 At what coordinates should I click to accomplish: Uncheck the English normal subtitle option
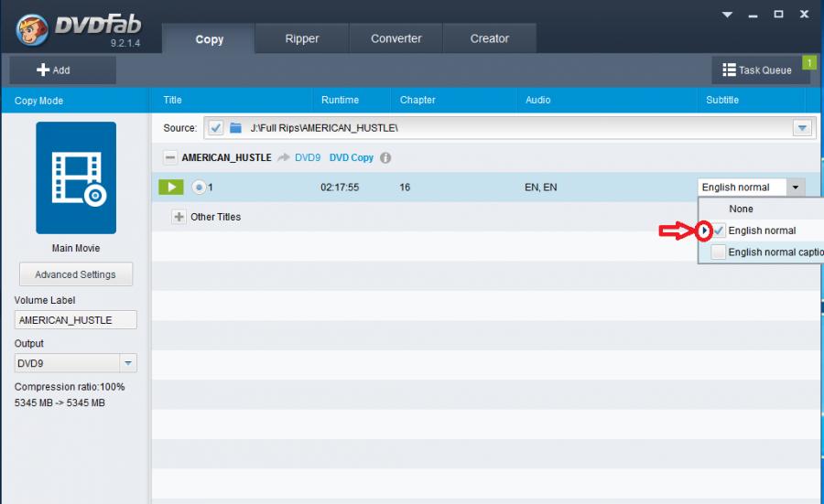click(x=719, y=231)
